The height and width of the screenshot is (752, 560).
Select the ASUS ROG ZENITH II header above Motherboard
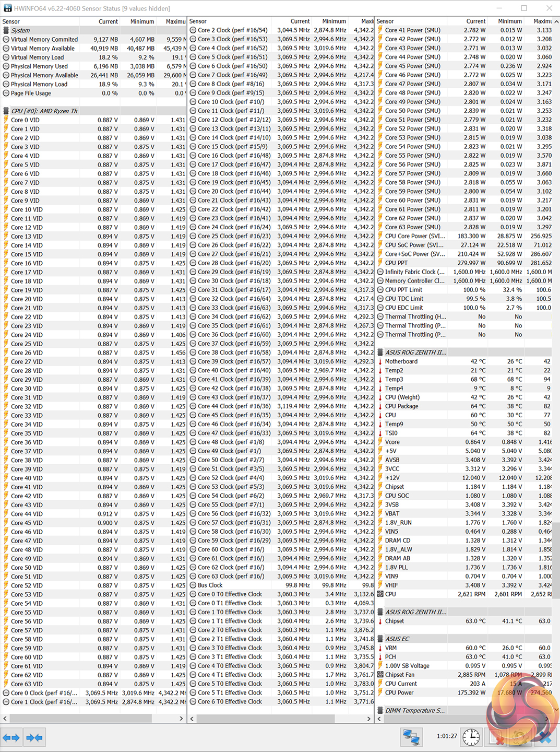[x=463, y=352]
